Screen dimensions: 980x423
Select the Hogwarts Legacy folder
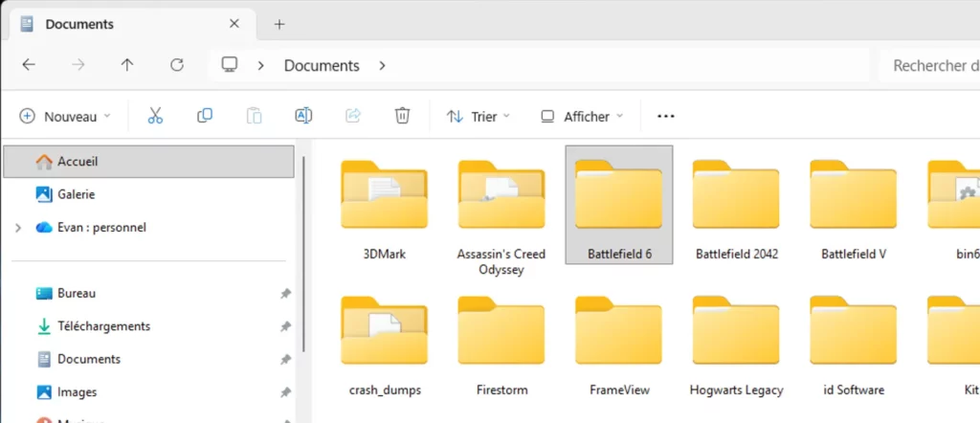[x=736, y=350]
